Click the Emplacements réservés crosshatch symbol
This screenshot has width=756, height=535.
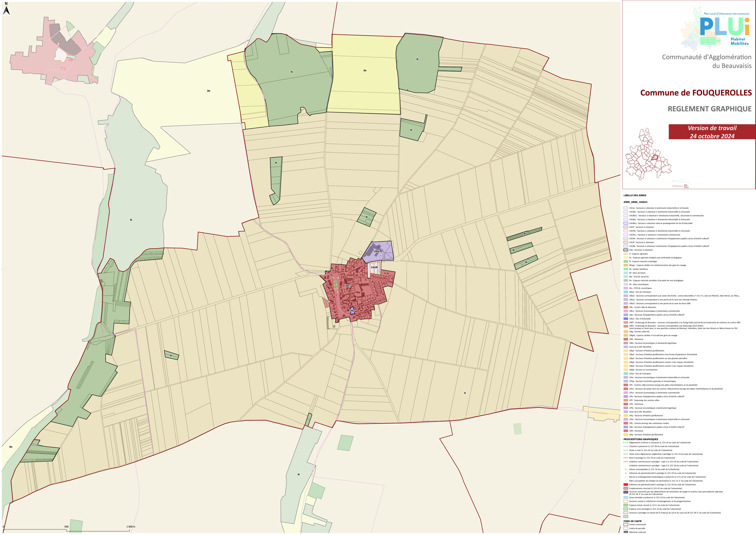click(626, 489)
